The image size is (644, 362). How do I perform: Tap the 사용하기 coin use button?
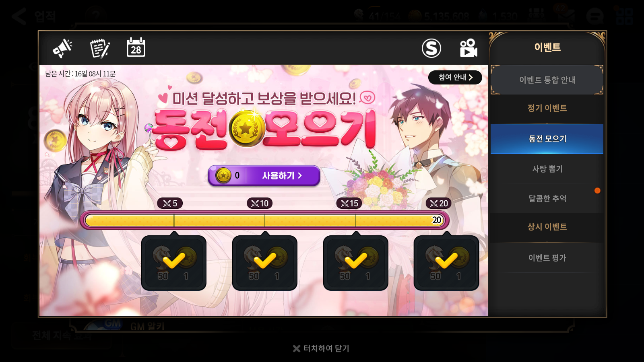click(x=264, y=176)
